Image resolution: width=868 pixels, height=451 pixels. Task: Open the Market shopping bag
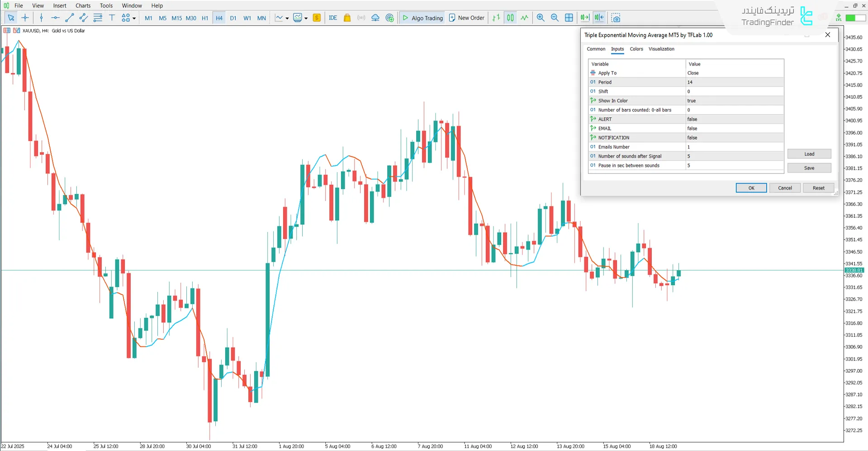click(x=347, y=18)
